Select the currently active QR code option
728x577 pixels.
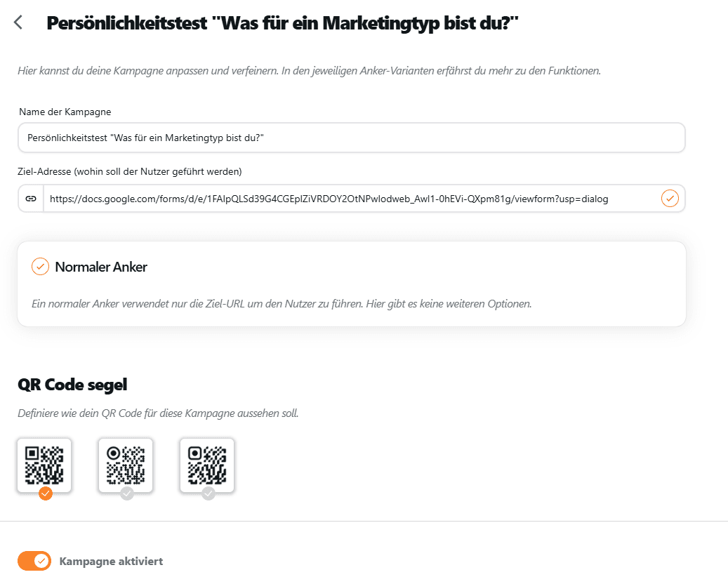pyautogui.click(x=44, y=464)
